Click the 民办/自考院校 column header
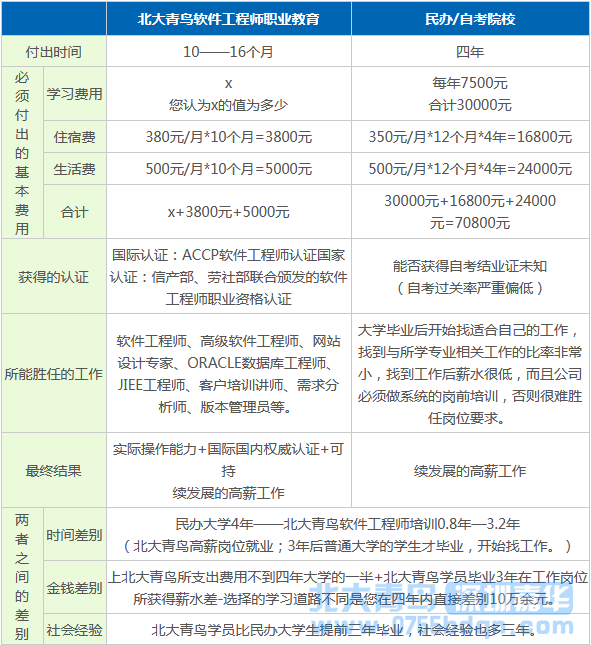 [x=470, y=19]
